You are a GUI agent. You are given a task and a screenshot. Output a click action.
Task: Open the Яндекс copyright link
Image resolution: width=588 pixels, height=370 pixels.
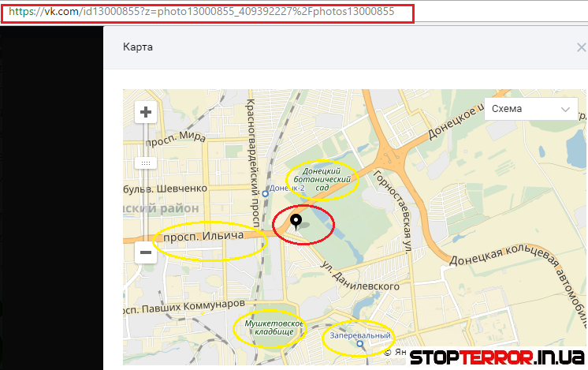pyautogui.click(x=399, y=353)
